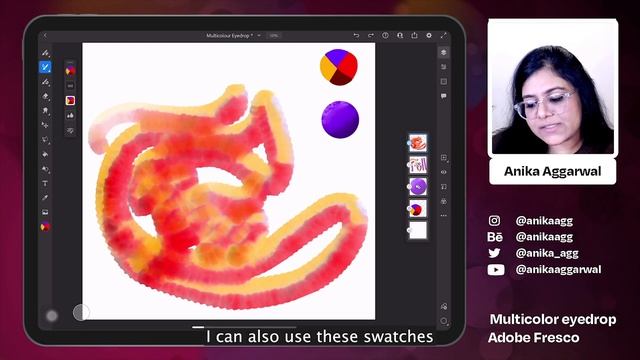This screenshot has width=640, height=360.
Task: Open the precision panel icon
Action: coord(444,82)
